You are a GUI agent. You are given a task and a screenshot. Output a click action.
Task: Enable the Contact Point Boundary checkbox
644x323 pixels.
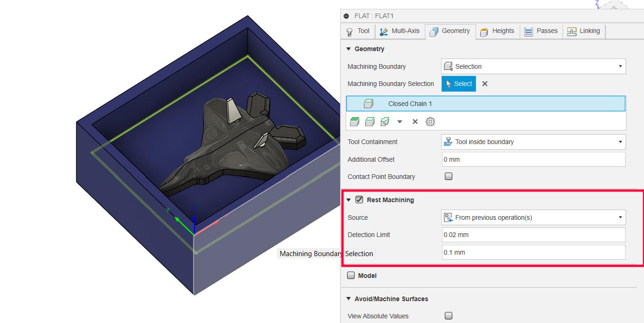point(449,176)
